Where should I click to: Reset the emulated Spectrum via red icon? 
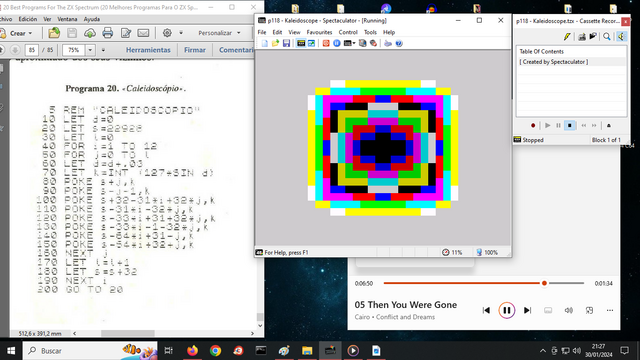326,43
